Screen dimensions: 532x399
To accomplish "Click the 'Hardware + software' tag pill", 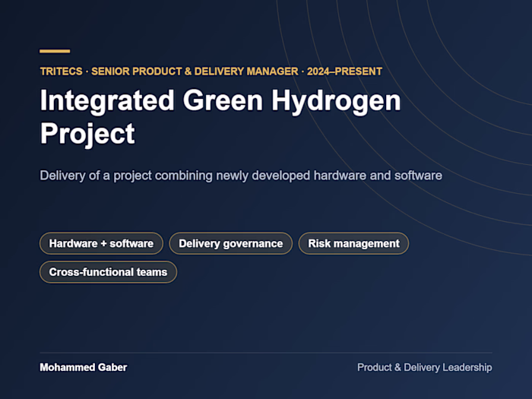I will [101, 243].
